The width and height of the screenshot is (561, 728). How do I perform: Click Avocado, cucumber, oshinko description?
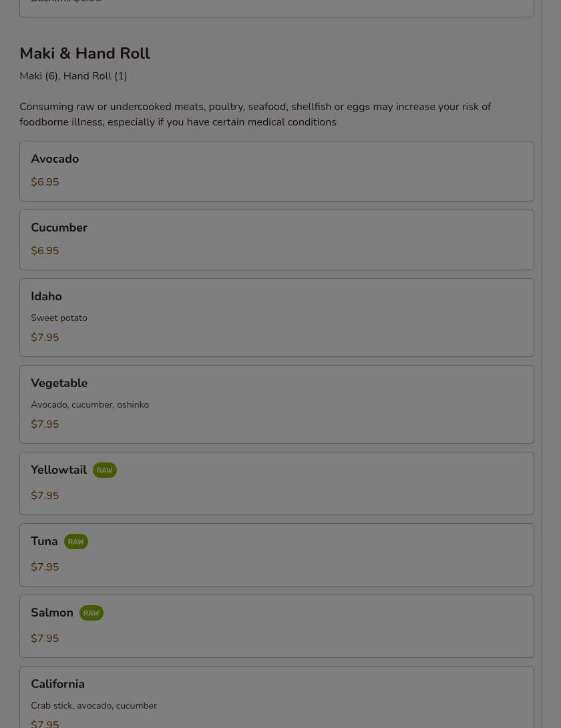[89, 405]
